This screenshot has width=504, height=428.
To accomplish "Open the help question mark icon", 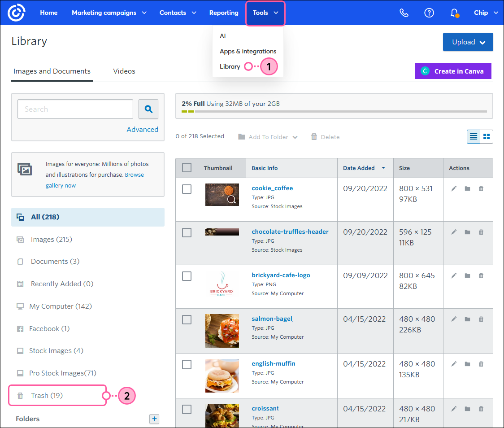I will point(429,13).
